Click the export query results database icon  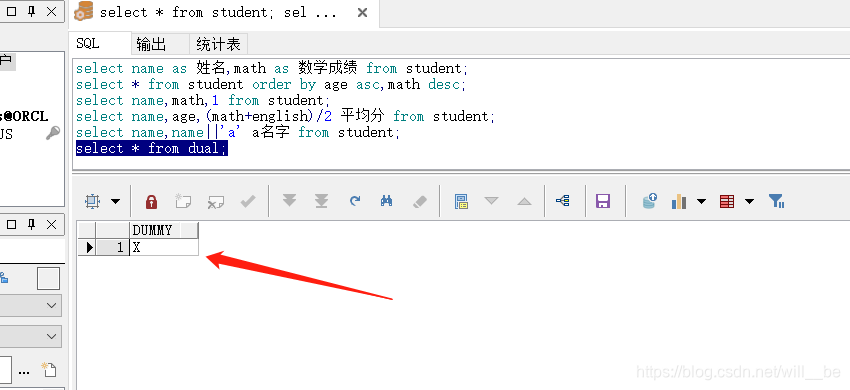point(649,201)
